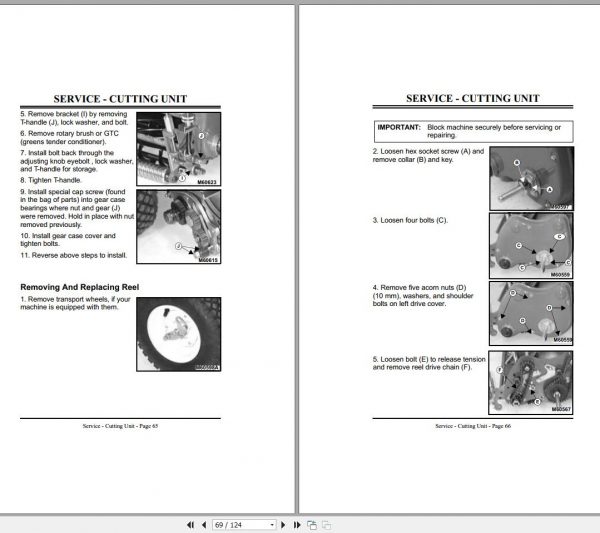
Task: Click the footer 'Service - Cutting Unit - Page 65'
Action: point(120,426)
